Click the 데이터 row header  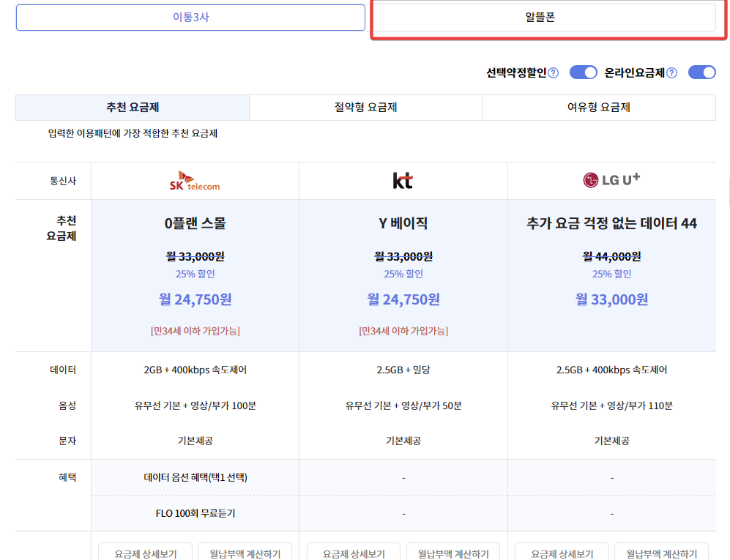point(63,370)
